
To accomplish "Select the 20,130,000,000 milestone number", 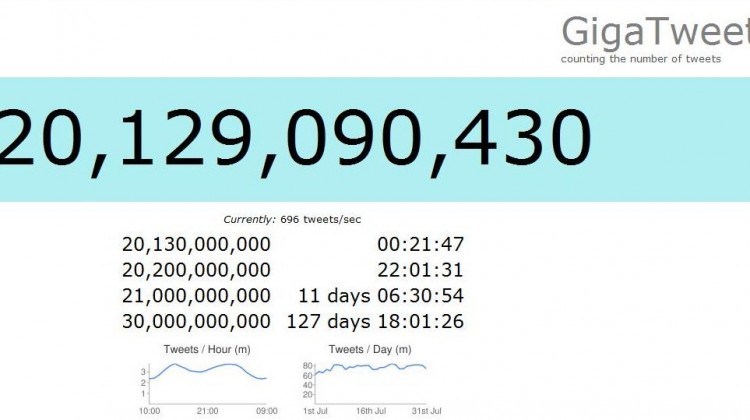I will tap(196, 244).
